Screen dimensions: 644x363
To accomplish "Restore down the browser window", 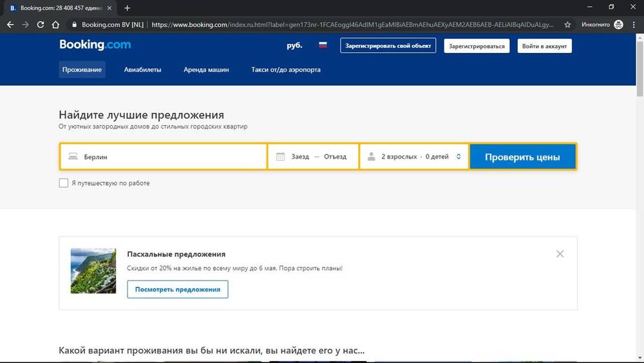I will (611, 7).
